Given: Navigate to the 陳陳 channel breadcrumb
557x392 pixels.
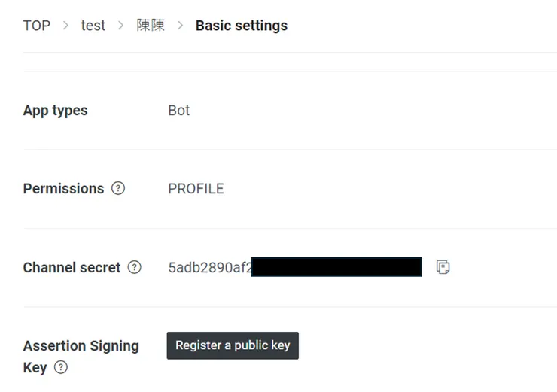Looking at the screenshot, I should tap(151, 26).
